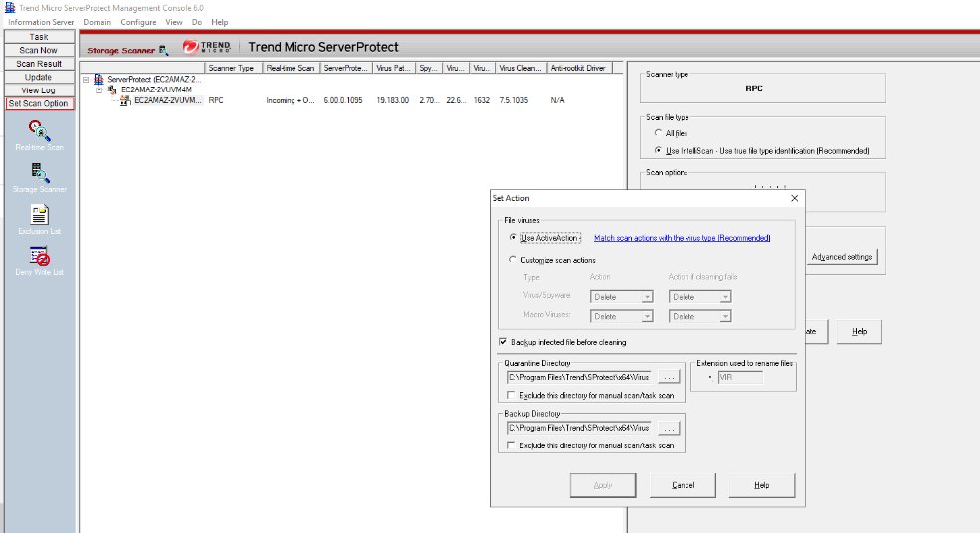Click the Advanced settings button
Image resolution: width=980 pixels, height=533 pixels.
[x=842, y=257]
